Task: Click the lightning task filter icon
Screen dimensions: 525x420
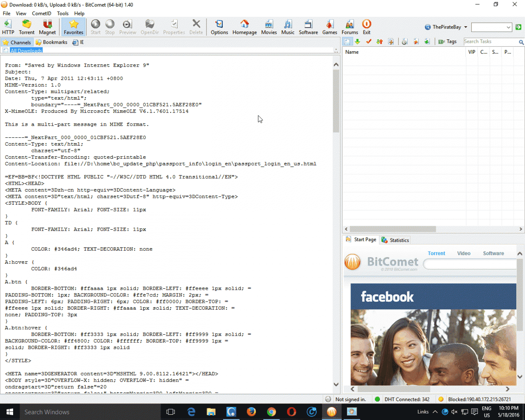Action: [391, 42]
